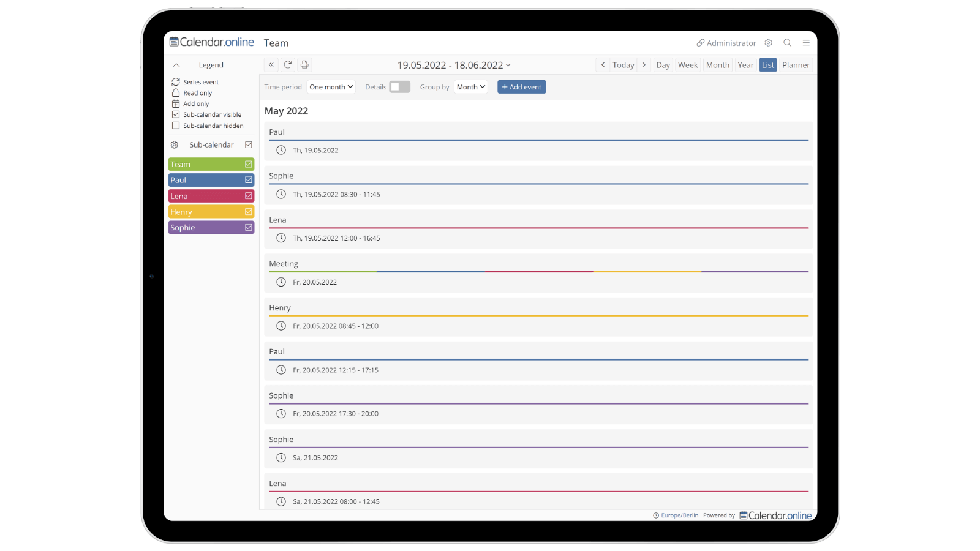Select the red Lena calendar bar
The image size is (980, 551).
pyautogui.click(x=211, y=196)
